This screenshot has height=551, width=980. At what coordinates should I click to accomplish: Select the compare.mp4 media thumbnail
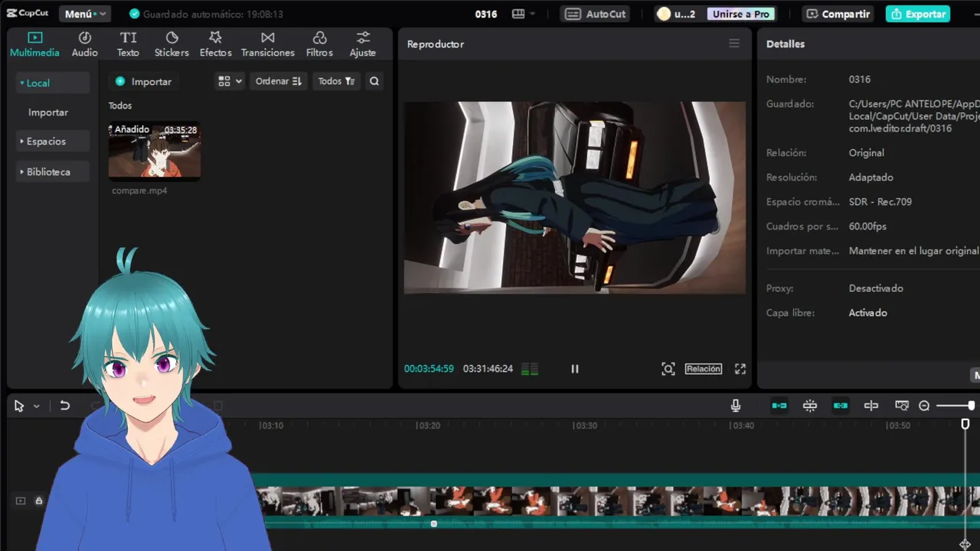(155, 151)
